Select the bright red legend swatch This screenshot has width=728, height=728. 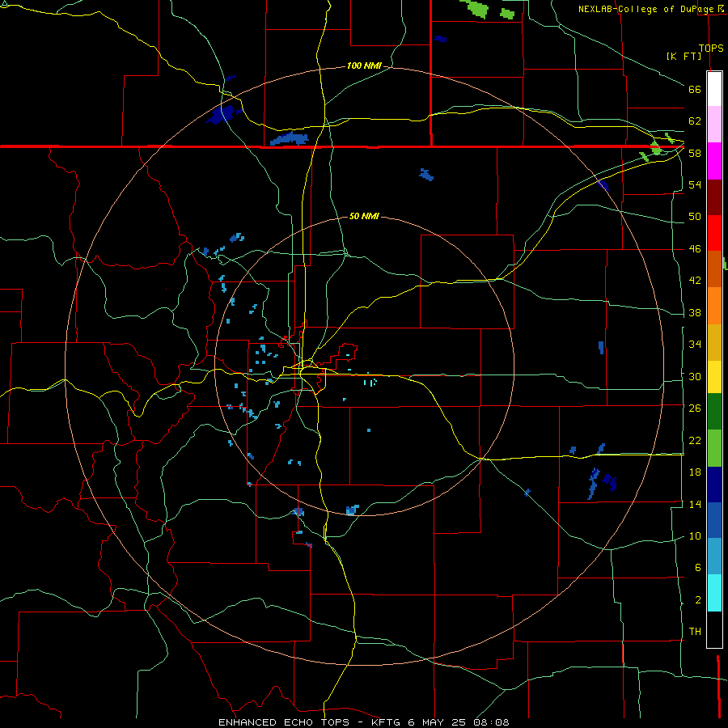[x=714, y=233]
